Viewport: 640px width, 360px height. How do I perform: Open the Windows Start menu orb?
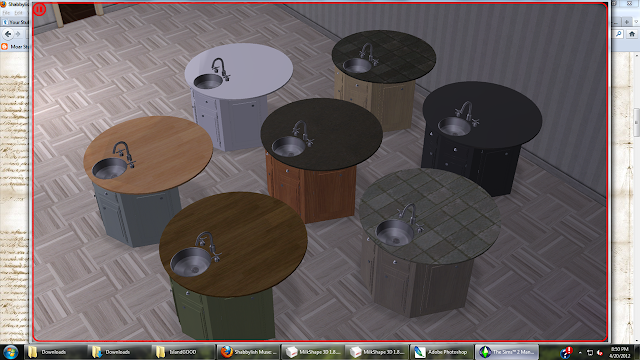point(11,352)
